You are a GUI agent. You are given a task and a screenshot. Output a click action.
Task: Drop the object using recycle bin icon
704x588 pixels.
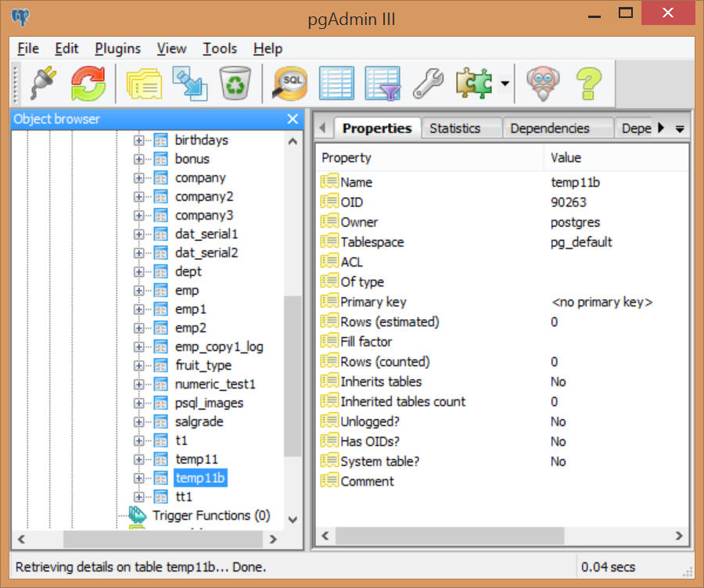pyautogui.click(x=235, y=83)
